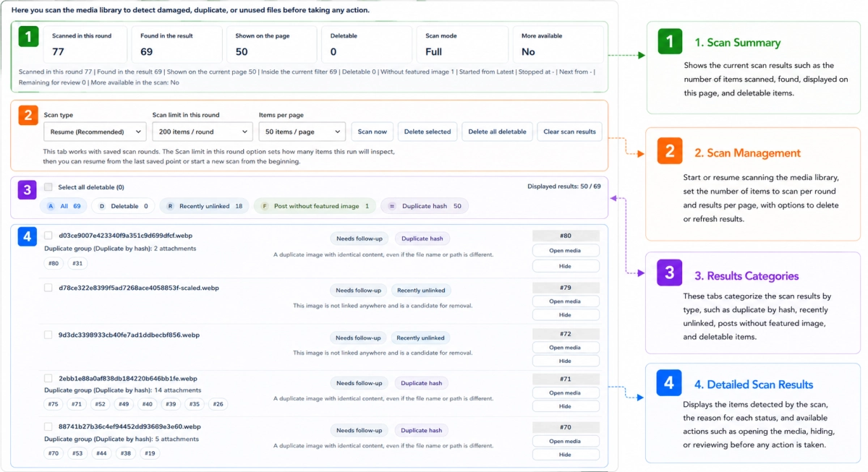
Task: Click the Delete selected button
Action: point(427,132)
